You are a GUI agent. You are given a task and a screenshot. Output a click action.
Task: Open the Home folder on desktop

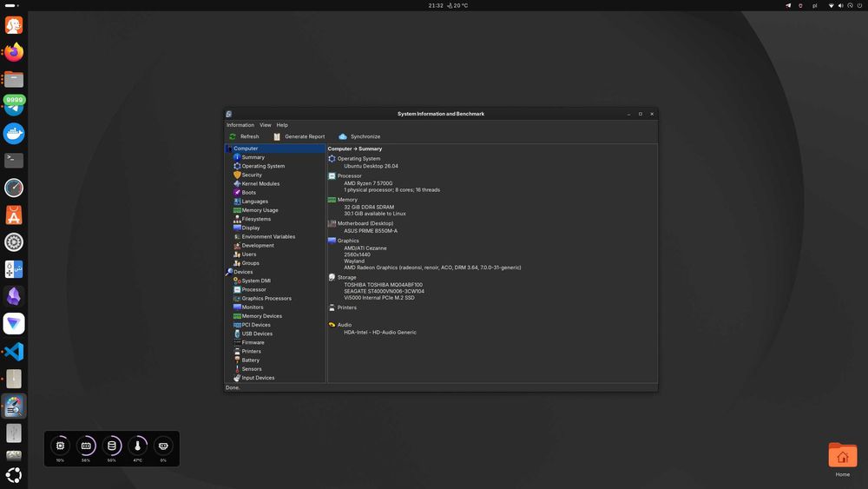click(x=843, y=459)
